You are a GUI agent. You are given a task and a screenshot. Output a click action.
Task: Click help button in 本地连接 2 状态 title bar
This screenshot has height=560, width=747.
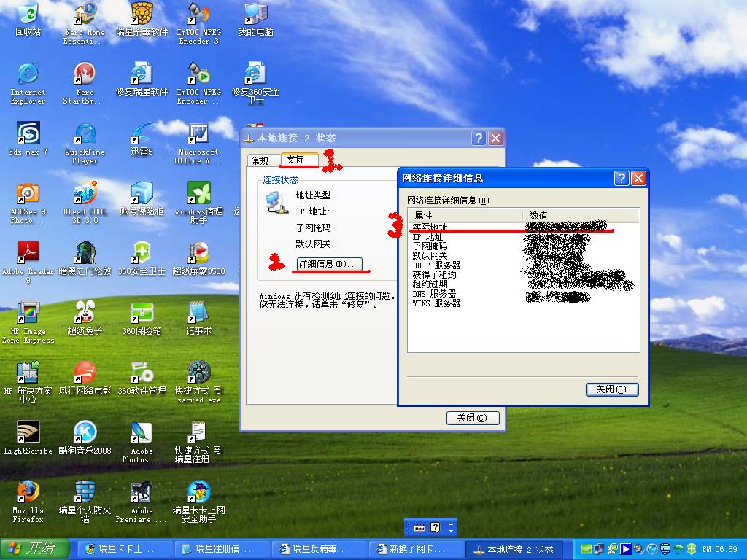pos(479,138)
